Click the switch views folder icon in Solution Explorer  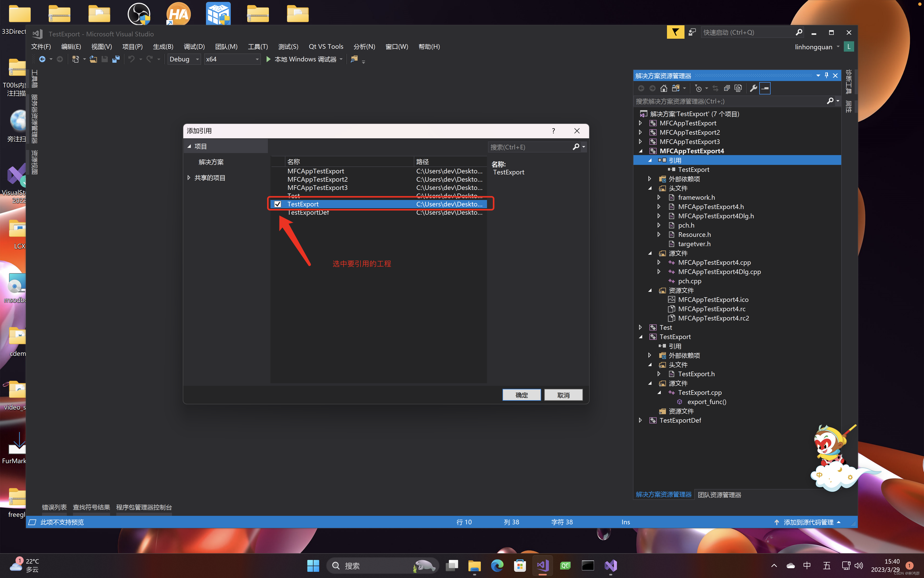coord(675,88)
